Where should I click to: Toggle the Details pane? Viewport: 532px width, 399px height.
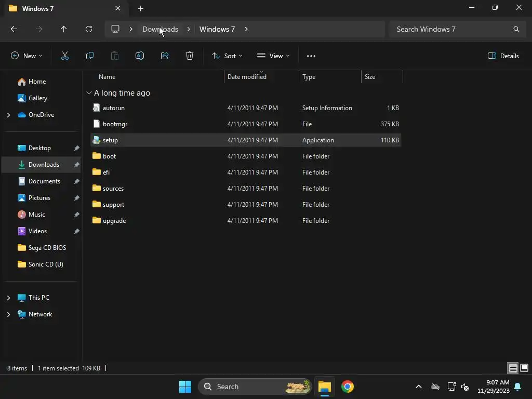pos(503,56)
